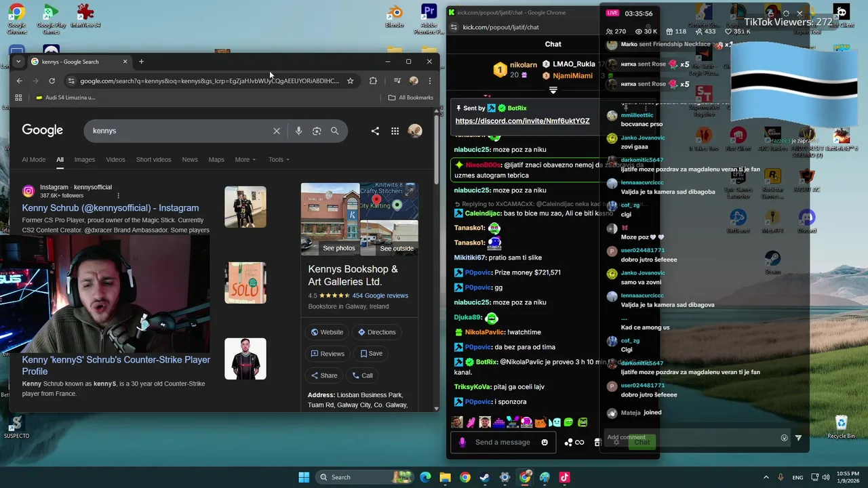Insert the orange cat emote
The width and height of the screenshot is (868, 488).
[540, 422]
